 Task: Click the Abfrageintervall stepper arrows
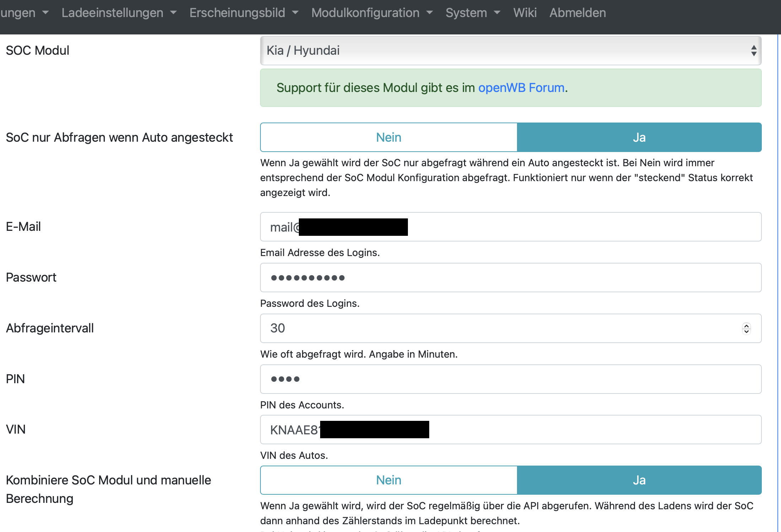coord(746,328)
